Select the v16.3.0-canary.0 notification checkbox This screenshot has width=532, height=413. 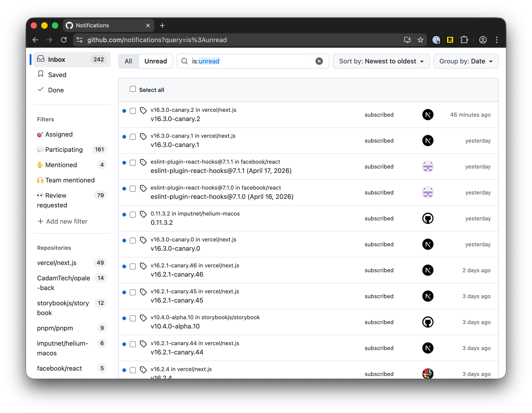tap(133, 241)
